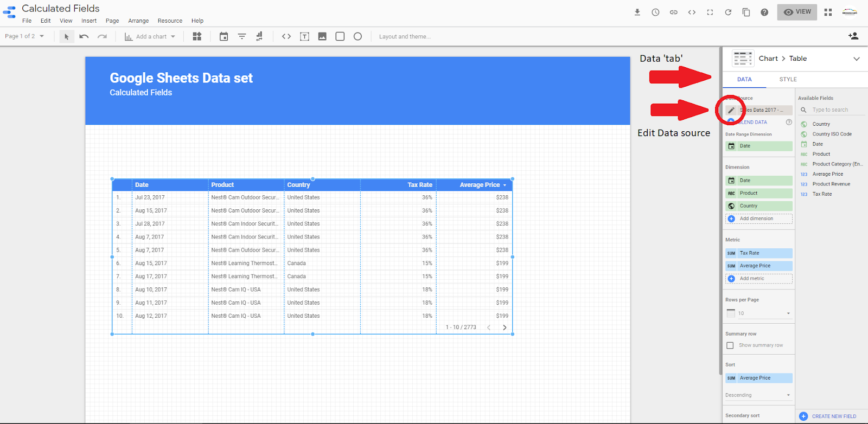Open the Resource menu

(170, 21)
